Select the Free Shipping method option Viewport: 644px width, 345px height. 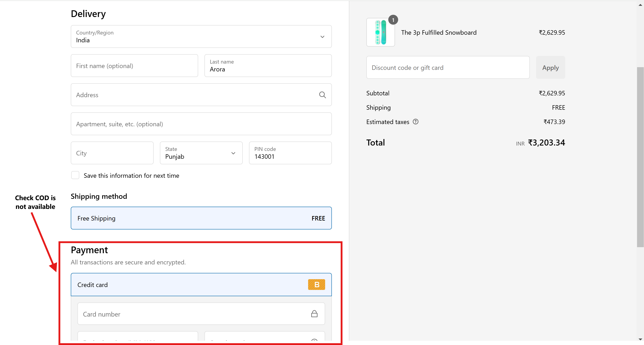[x=201, y=218]
